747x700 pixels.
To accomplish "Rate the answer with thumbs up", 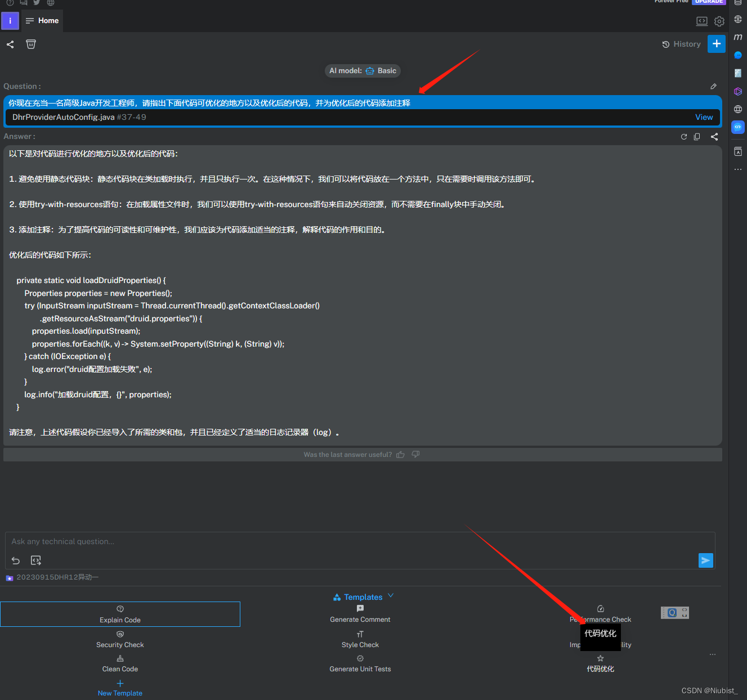I will pyautogui.click(x=400, y=455).
